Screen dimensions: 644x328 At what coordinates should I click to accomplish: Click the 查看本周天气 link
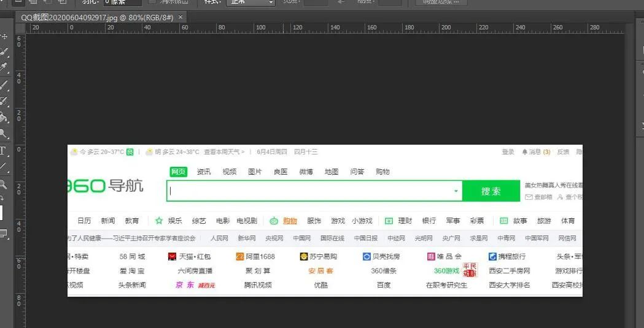(x=224, y=151)
